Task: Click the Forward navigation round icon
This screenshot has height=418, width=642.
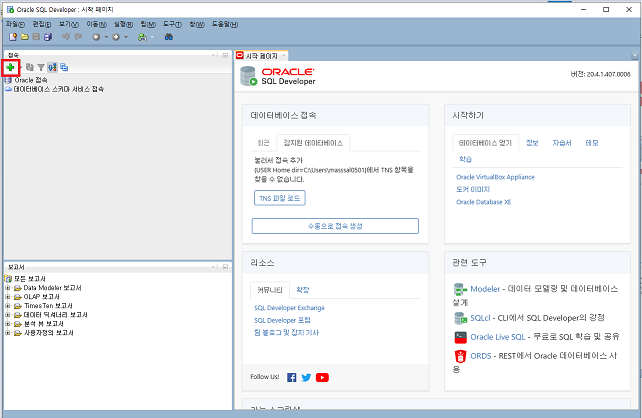Action: pyautogui.click(x=116, y=37)
